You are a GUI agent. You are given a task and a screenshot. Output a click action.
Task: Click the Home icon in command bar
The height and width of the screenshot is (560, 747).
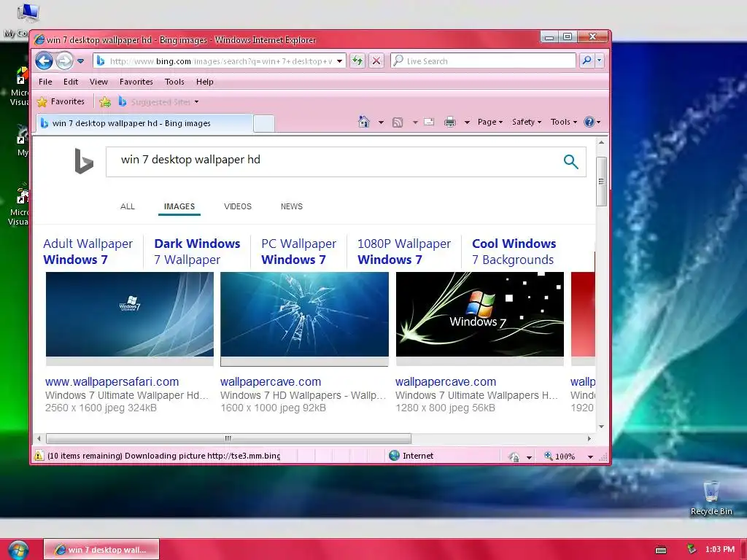[364, 122]
